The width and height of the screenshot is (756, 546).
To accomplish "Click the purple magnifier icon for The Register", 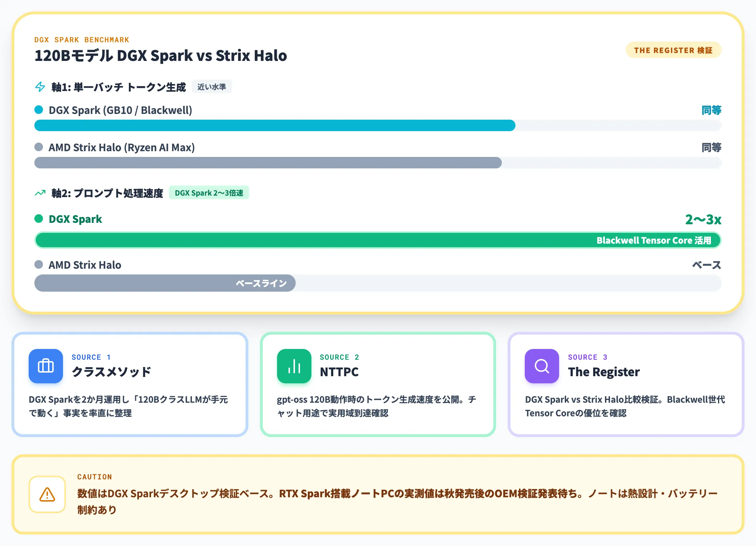I will pyautogui.click(x=542, y=366).
